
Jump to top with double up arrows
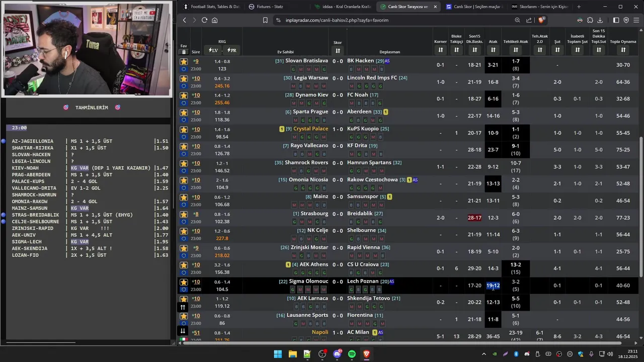[x=183, y=307]
